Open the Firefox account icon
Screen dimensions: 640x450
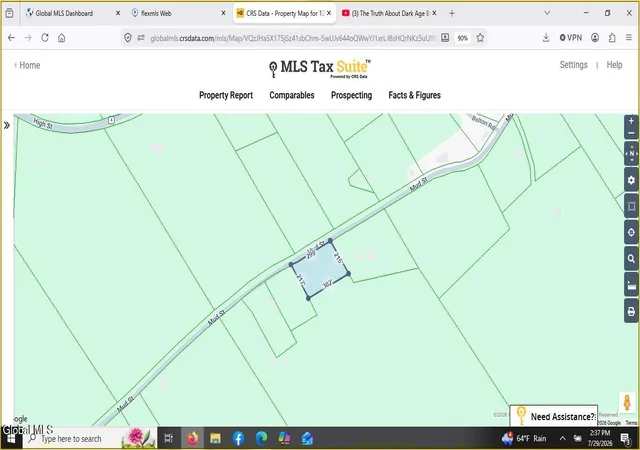tap(595, 38)
